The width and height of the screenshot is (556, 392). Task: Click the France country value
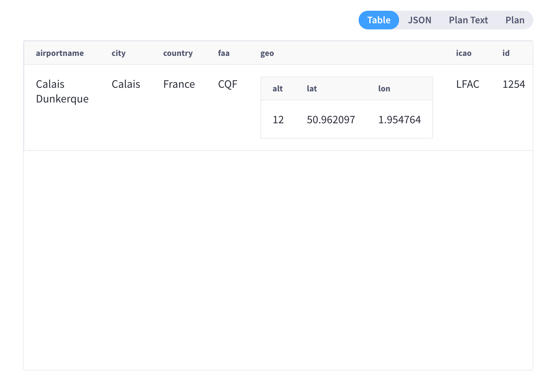tap(179, 84)
